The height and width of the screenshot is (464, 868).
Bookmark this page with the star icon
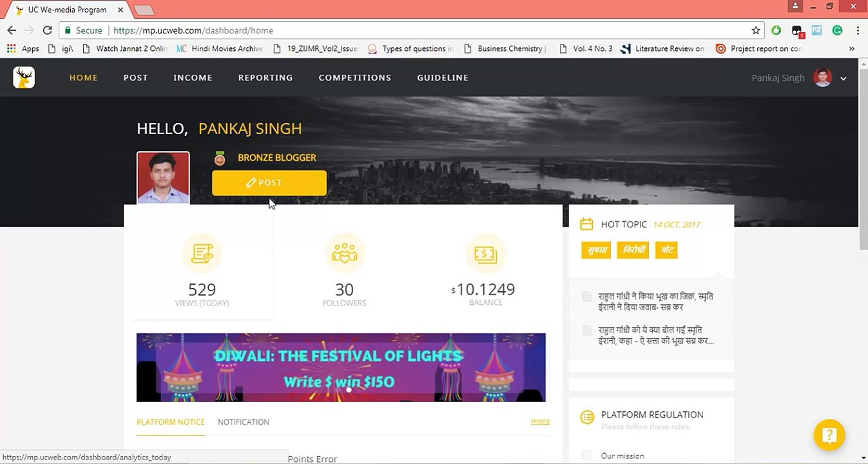tap(756, 30)
